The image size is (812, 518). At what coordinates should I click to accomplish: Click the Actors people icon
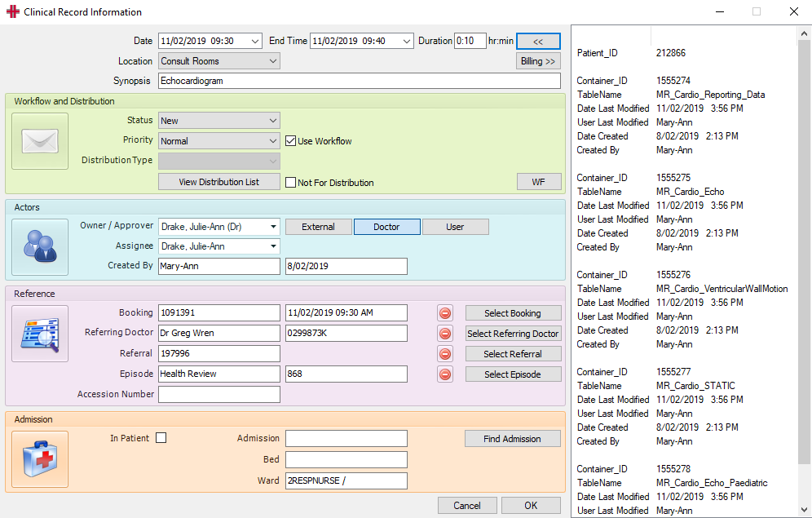click(x=40, y=247)
